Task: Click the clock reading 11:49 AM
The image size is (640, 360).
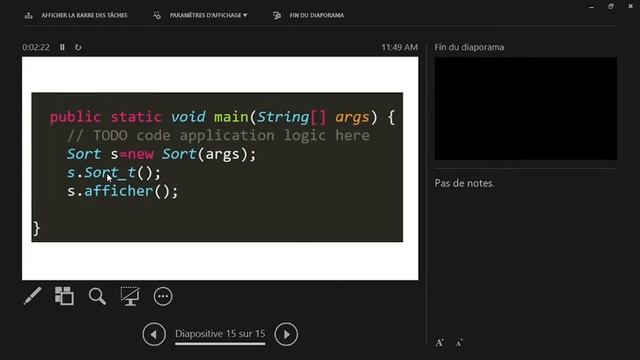Action: [x=400, y=47]
